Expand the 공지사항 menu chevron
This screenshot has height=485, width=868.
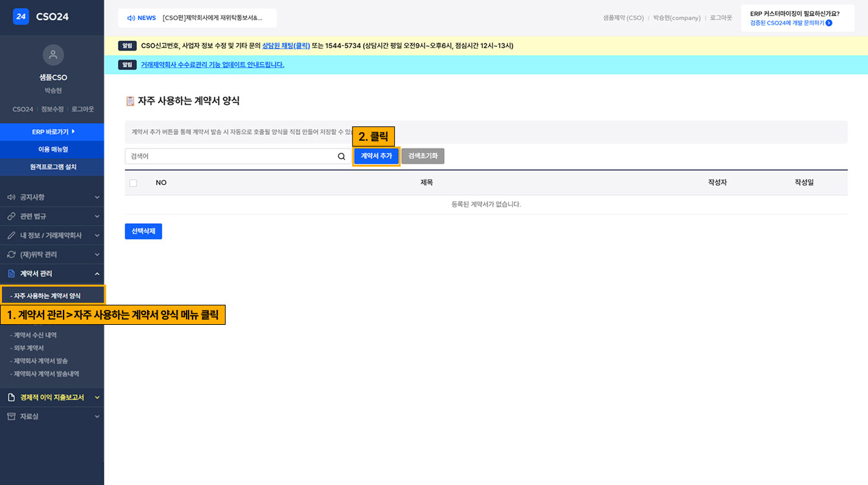click(x=97, y=197)
